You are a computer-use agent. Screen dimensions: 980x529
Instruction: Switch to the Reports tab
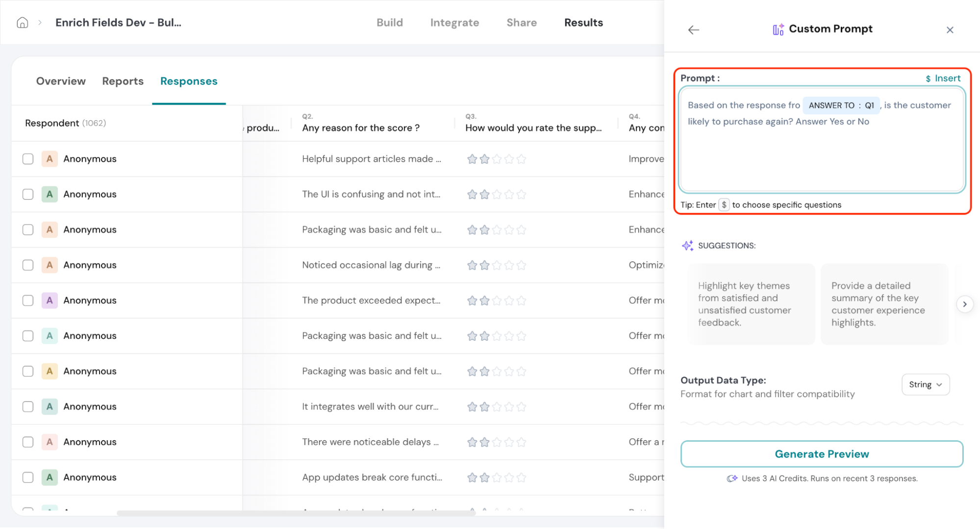coord(123,81)
